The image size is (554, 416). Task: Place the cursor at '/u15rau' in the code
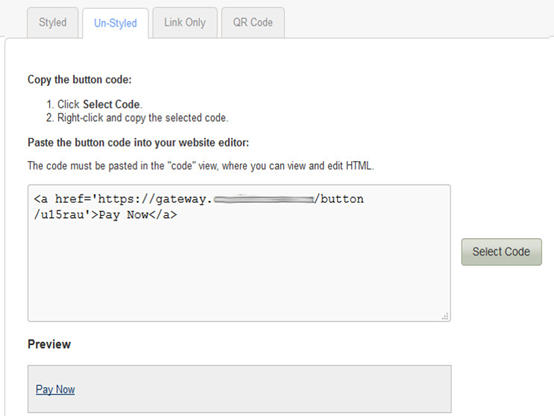59,215
